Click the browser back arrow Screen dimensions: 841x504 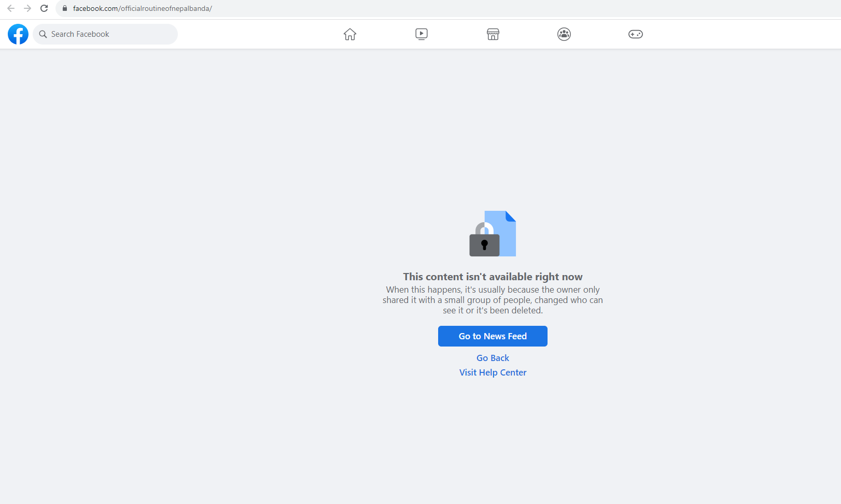click(11, 8)
